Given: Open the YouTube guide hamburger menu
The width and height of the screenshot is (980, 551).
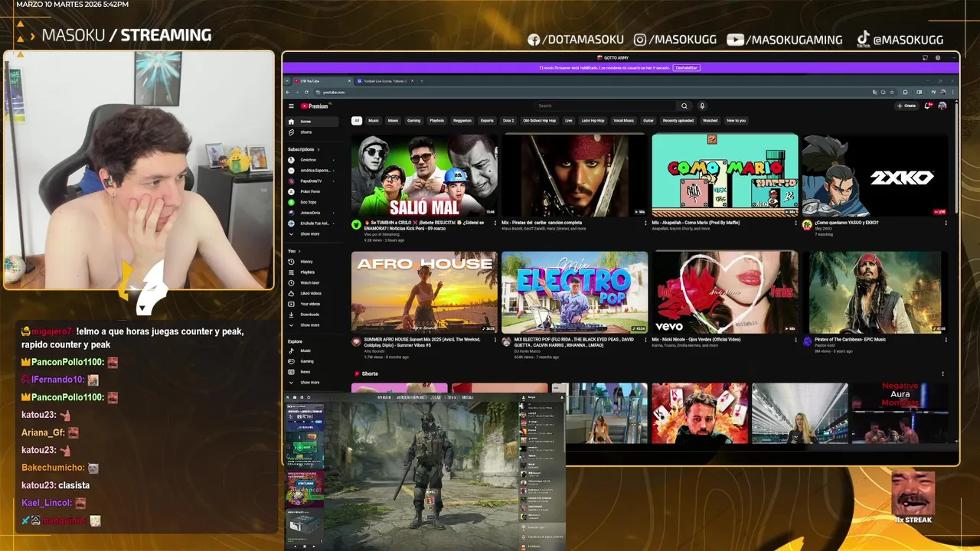Looking at the screenshot, I should click(291, 106).
